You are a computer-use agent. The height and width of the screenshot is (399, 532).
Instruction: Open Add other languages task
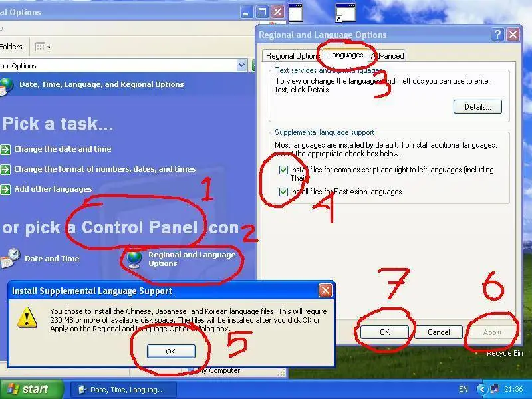(x=53, y=189)
